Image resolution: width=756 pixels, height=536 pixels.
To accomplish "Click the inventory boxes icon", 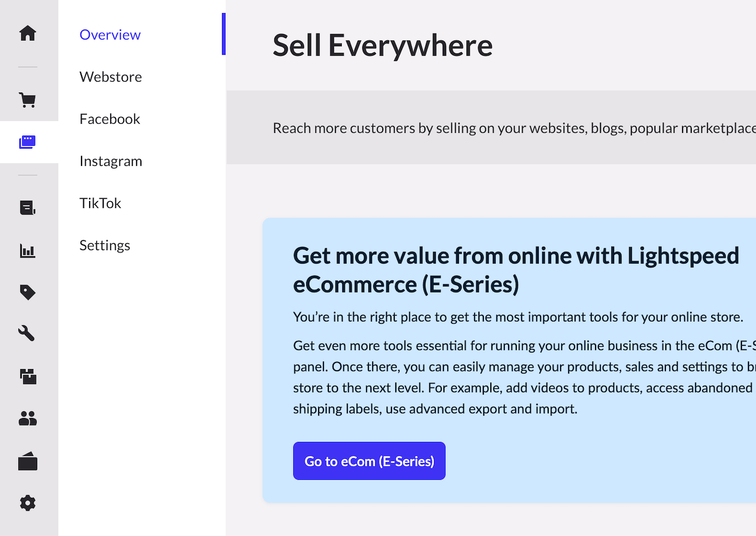I will pos(28,376).
